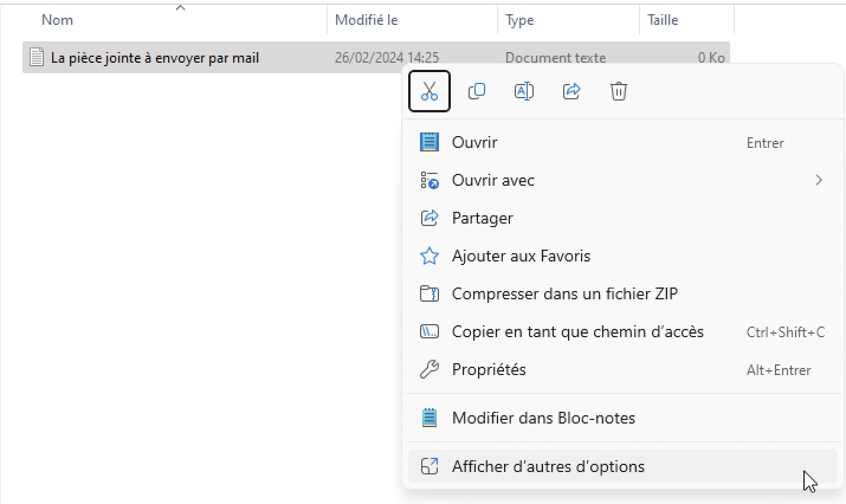Click the icon beside Copier en tant que chemin
846x504 pixels.
click(429, 331)
